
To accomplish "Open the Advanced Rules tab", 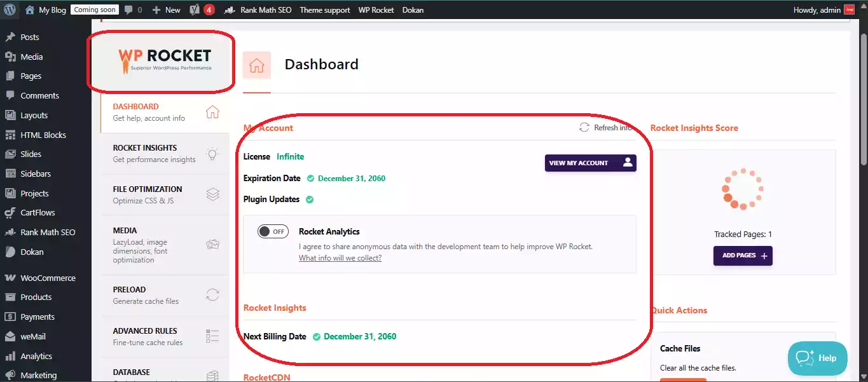I will [x=165, y=337].
